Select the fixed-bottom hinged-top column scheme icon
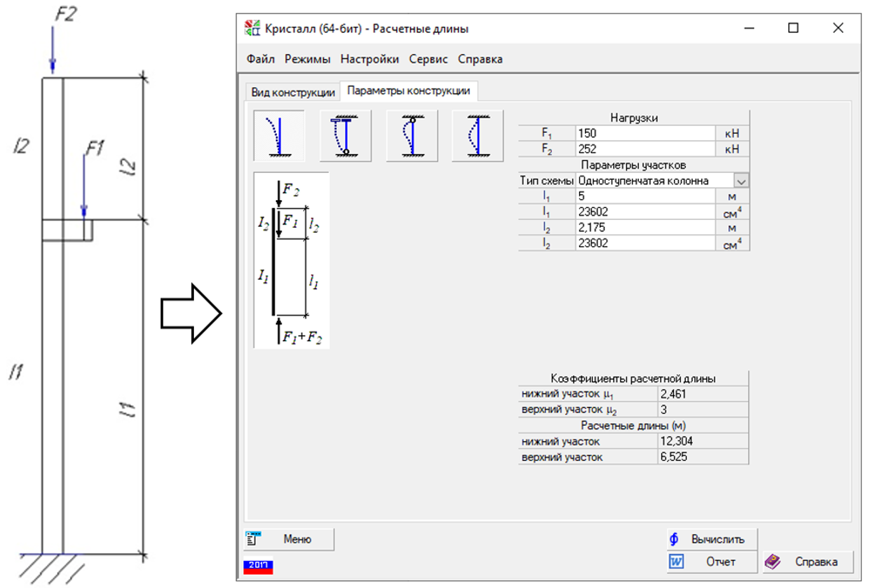 click(x=345, y=135)
